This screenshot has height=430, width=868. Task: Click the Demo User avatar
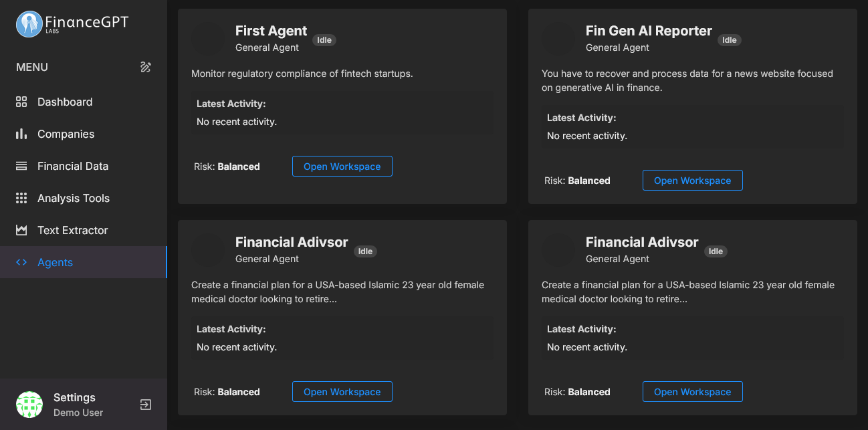point(29,405)
